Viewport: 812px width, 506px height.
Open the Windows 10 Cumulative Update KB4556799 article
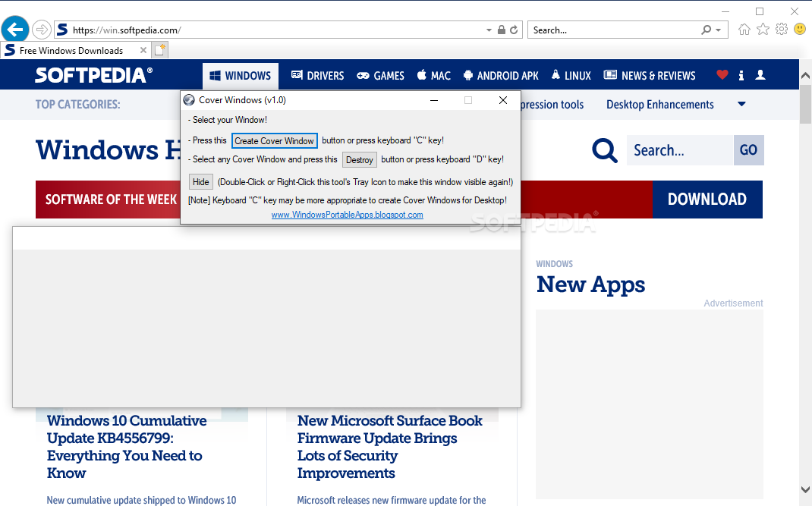pyautogui.click(x=127, y=446)
